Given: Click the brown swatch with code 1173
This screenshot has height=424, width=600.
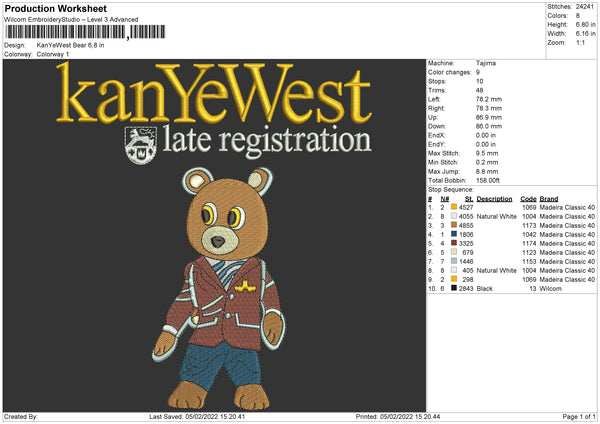Looking at the screenshot, I should coord(454,225).
